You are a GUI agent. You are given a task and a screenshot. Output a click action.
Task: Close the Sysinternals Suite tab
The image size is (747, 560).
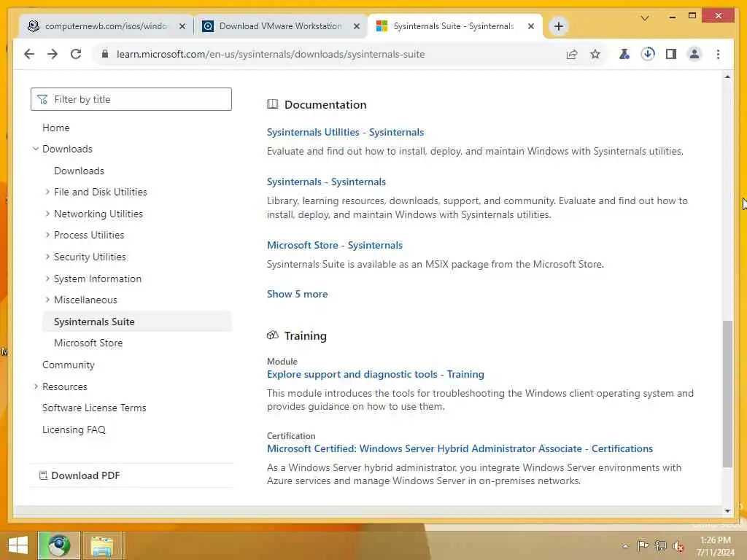click(x=531, y=26)
